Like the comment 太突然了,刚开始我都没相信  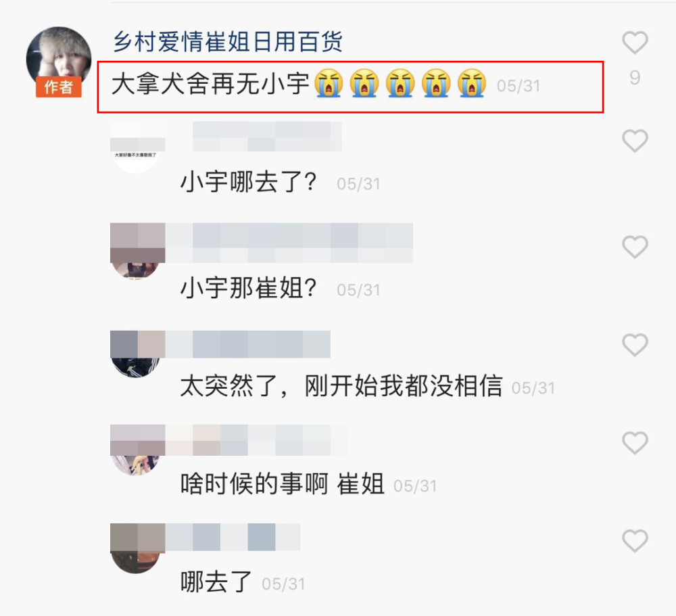coord(635,344)
